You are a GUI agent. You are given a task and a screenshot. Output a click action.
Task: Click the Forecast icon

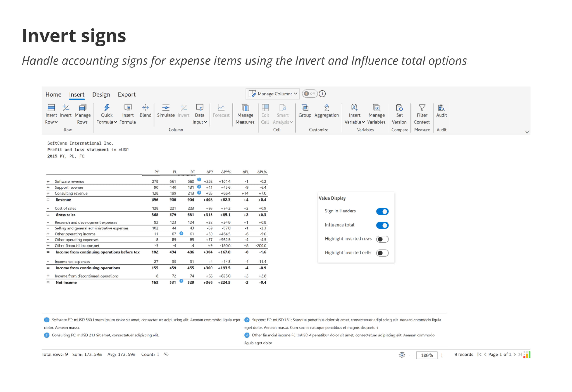221,108
